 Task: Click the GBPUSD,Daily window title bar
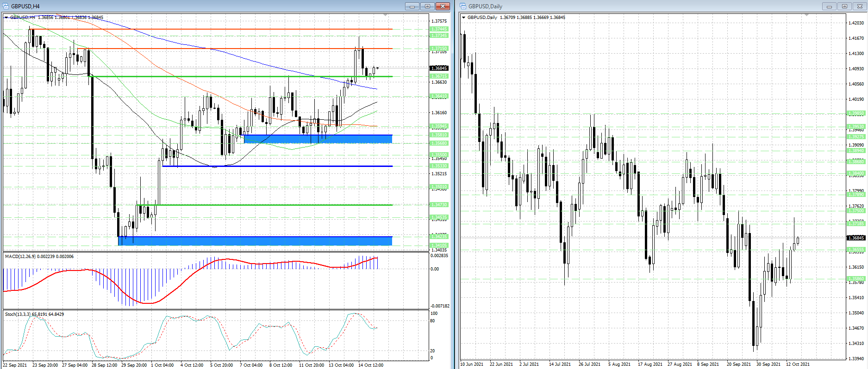point(648,6)
